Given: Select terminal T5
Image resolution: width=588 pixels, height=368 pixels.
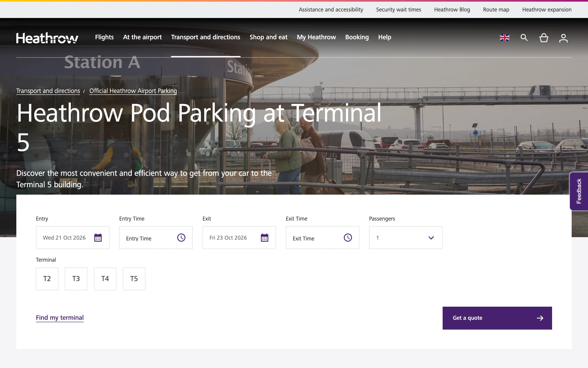Looking at the screenshot, I should (134, 279).
